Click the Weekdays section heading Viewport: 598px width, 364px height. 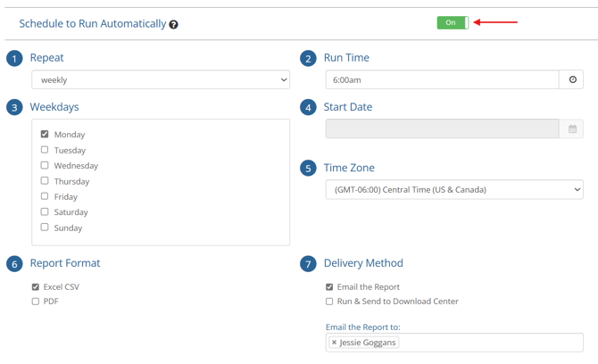54,107
